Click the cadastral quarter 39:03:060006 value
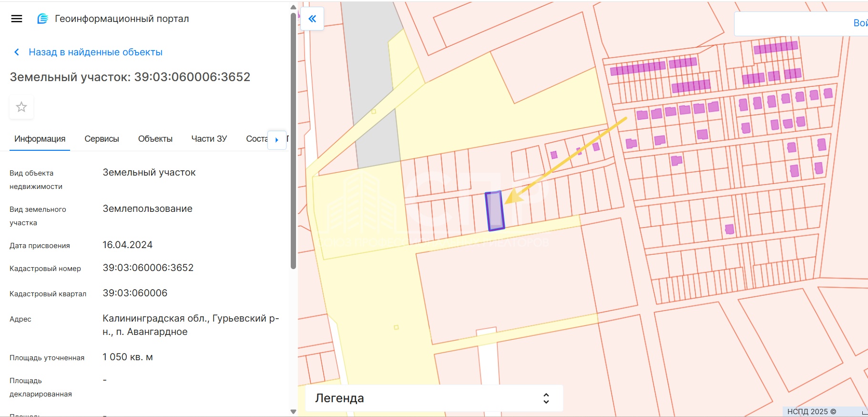The height and width of the screenshot is (417, 868). [135, 293]
